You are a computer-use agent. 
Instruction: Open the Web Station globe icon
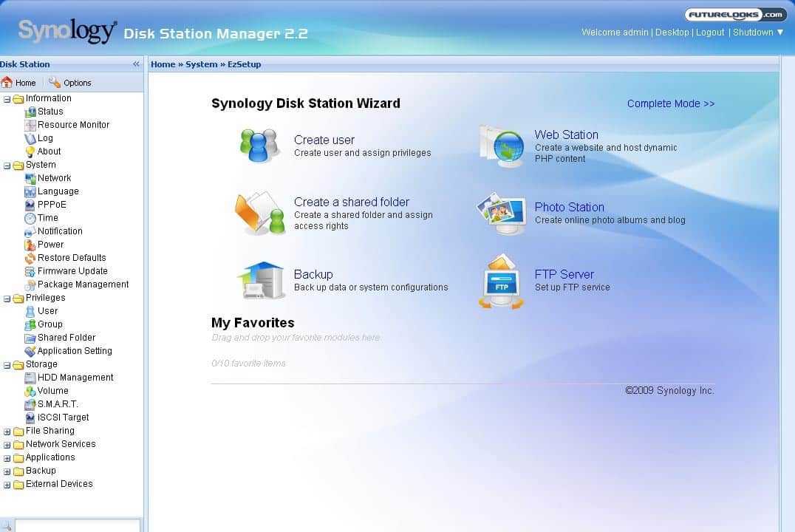point(501,146)
